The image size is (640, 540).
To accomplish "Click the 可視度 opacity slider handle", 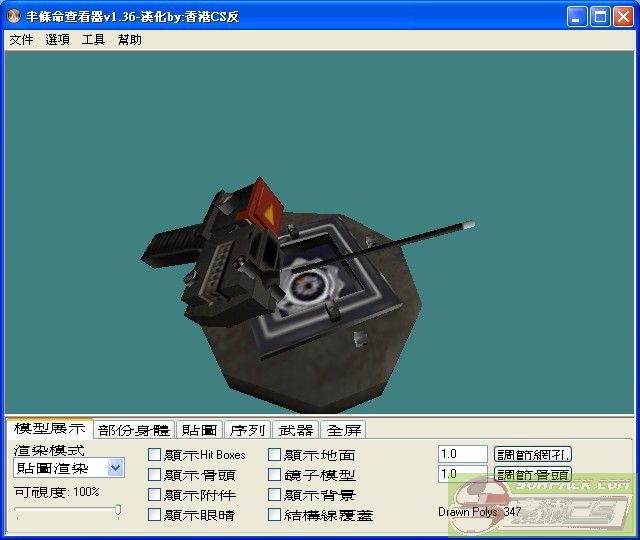I will click(118, 511).
